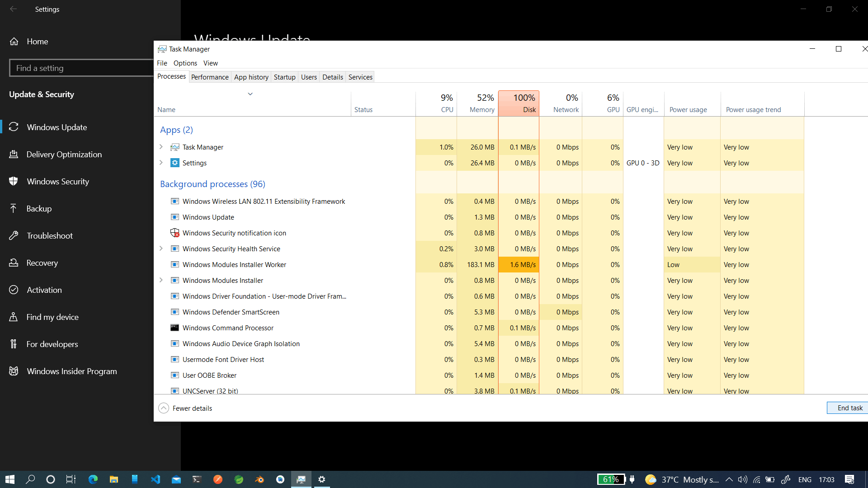Open Activation in Settings sidebar

pyautogui.click(x=44, y=290)
